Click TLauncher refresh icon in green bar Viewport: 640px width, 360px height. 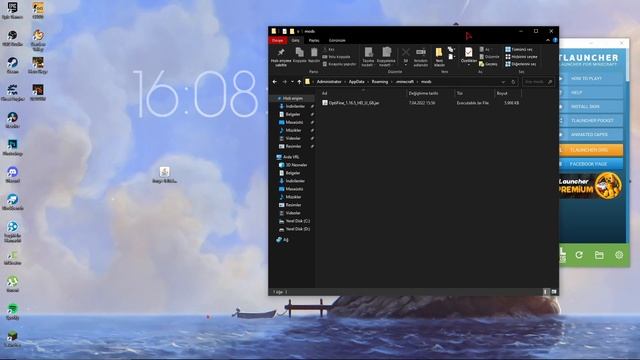pos(579,255)
